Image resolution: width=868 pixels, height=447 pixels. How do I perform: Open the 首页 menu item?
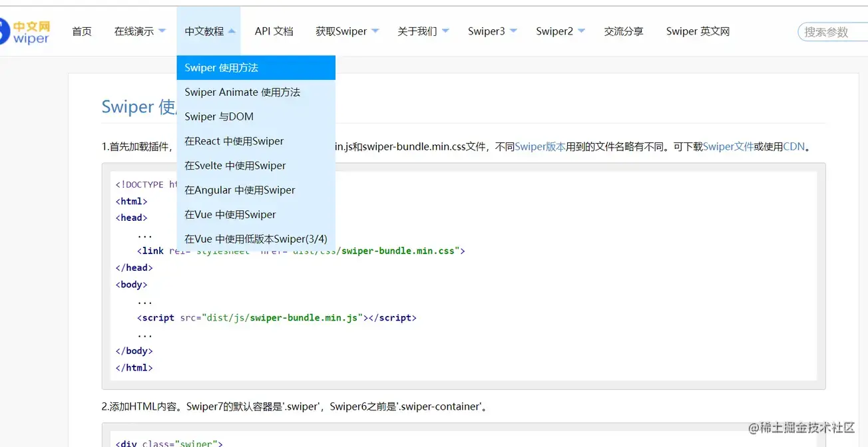click(x=82, y=31)
